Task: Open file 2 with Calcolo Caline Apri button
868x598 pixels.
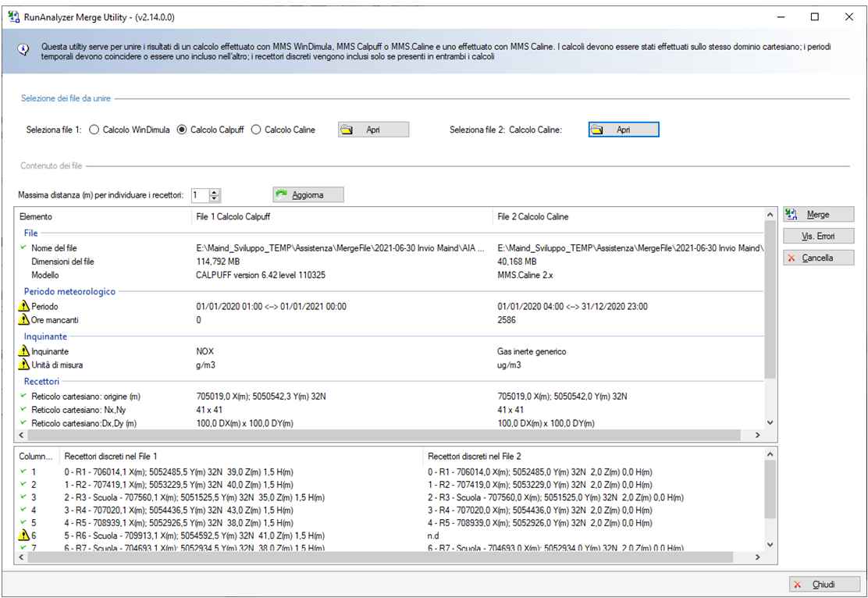Action: (x=624, y=130)
